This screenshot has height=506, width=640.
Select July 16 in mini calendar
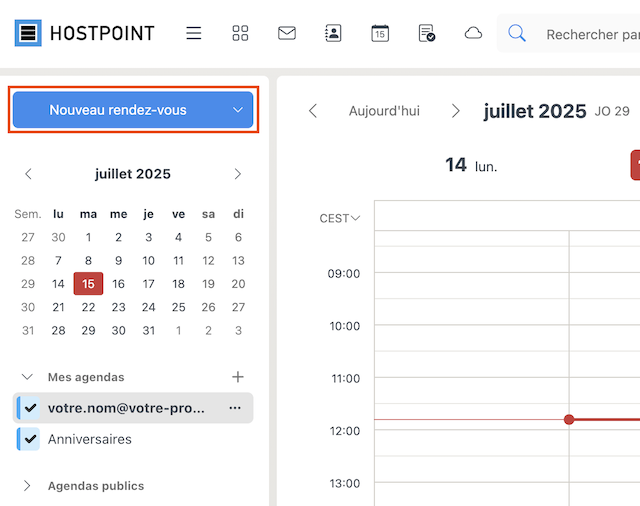click(118, 284)
